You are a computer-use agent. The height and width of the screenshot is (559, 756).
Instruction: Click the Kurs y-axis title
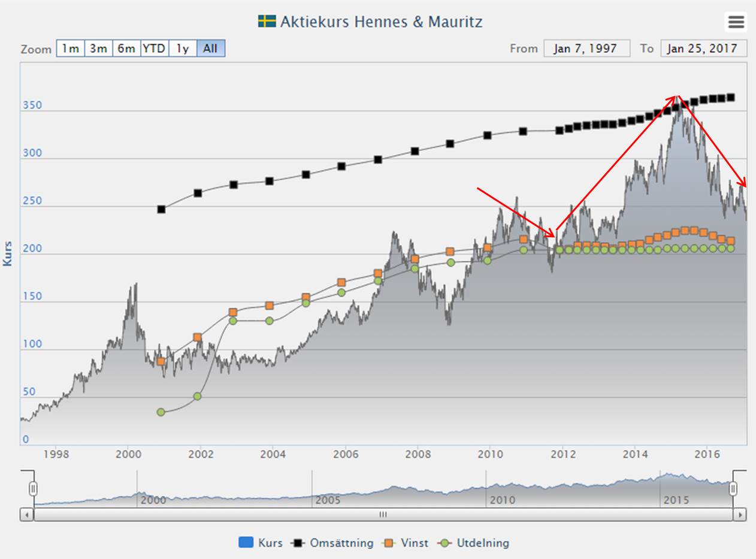click(x=8, y=253)
